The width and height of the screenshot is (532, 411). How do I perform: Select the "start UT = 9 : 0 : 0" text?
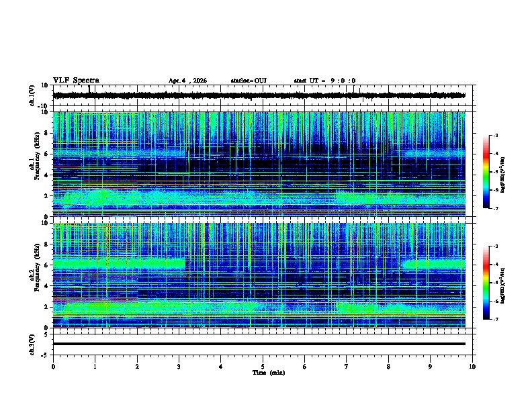pos(324,81)
